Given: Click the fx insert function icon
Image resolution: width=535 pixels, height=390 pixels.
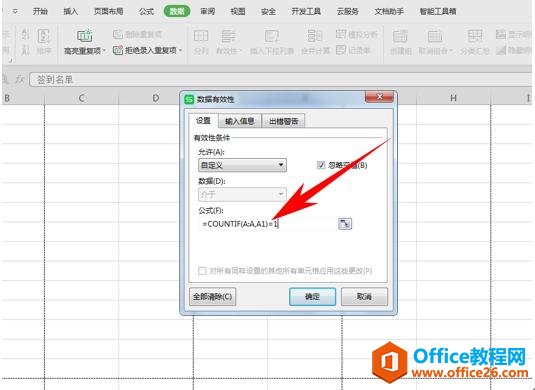Looking at the screenshot, I should [x=20, y=80].
